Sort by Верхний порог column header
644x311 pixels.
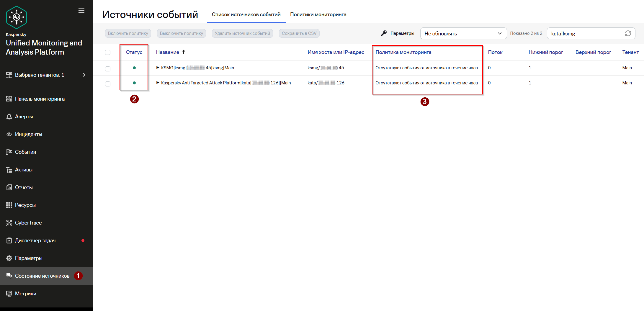pyautogui.click(x=593, y=52)
